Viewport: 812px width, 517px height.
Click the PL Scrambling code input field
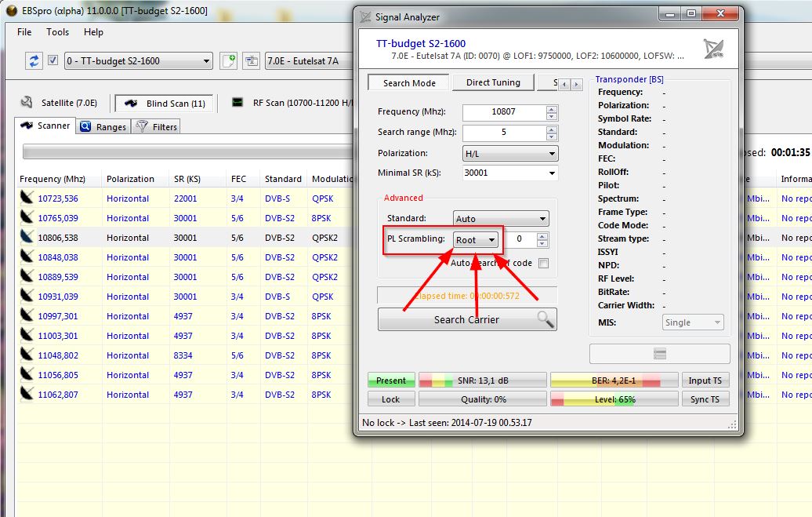click(x=520, y=239)
